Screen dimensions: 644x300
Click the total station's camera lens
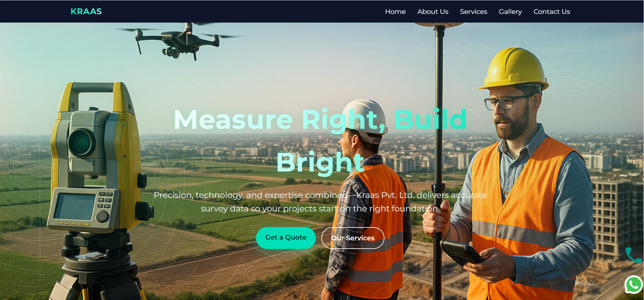(x=82, y=142)
